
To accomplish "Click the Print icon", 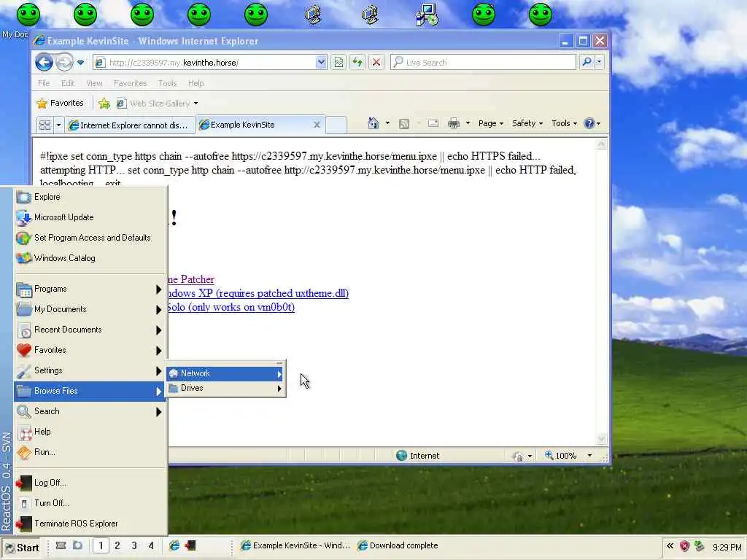I will pyautogui.click(x=454, y=123).
